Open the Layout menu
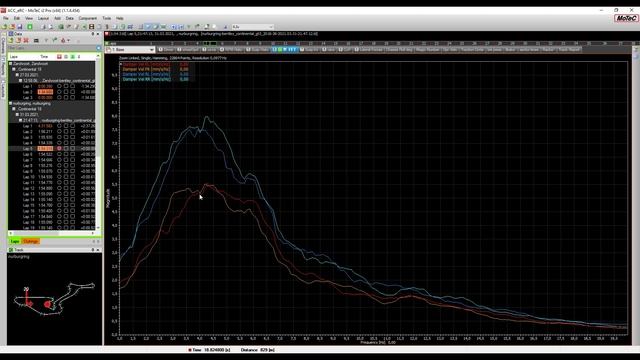Viewport: 640px width, 360px height. [43, 18]
